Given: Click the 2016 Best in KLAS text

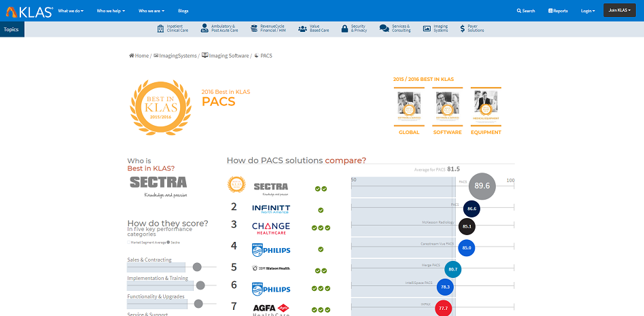Looking at the screenshot, I should click(226, 92).
